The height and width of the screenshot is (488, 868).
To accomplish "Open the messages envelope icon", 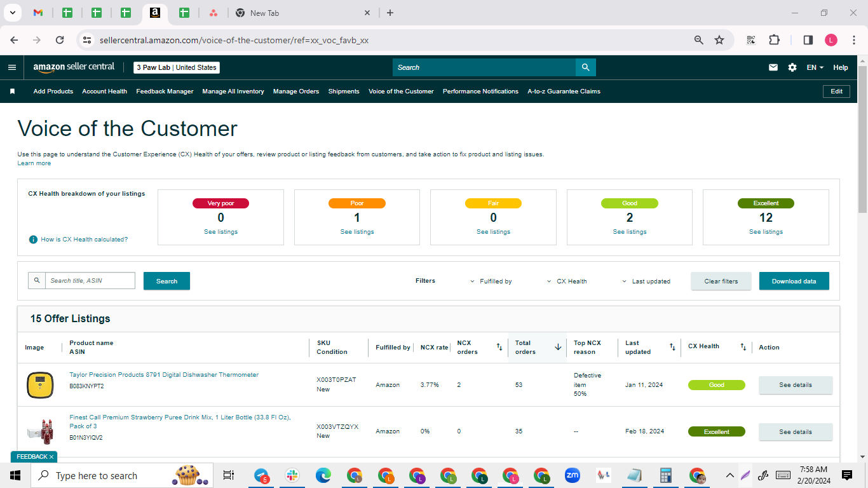I will click(x=773, y=67).
